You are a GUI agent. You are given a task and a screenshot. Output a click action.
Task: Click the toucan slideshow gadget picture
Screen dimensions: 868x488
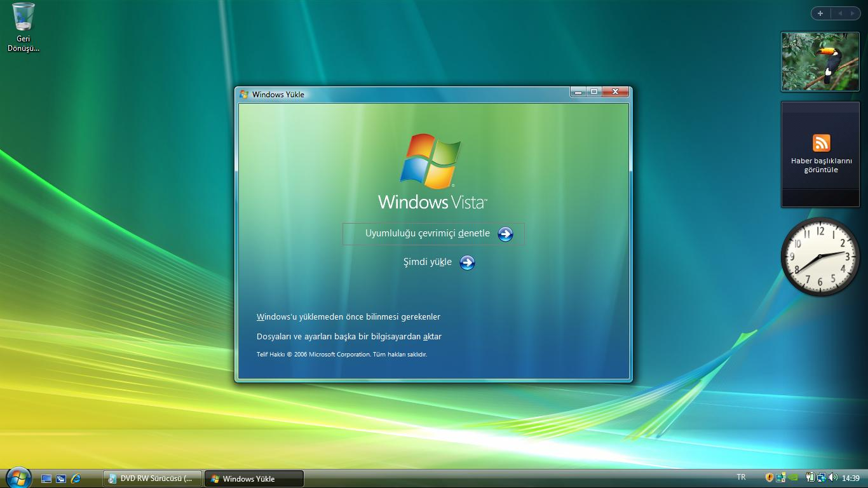(820, 62)
